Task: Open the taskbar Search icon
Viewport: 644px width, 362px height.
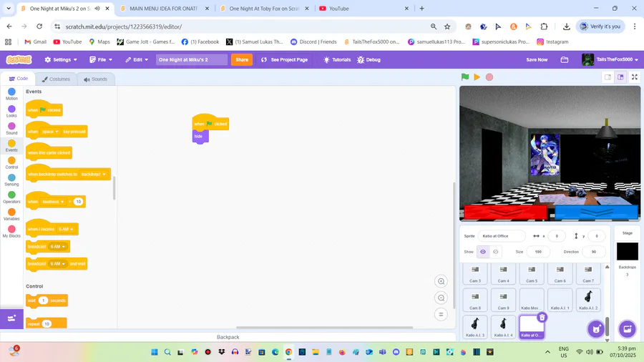Action: point(167,352)
